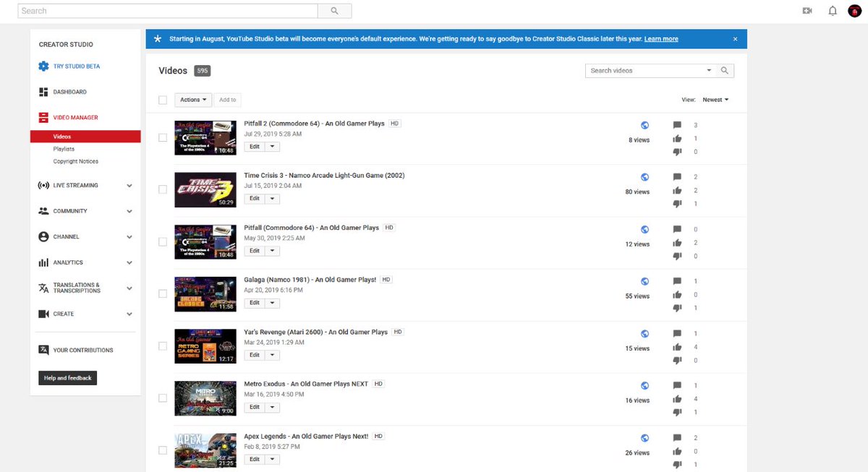Click the Analytics bar chart icon

click(x=43, y=263)
